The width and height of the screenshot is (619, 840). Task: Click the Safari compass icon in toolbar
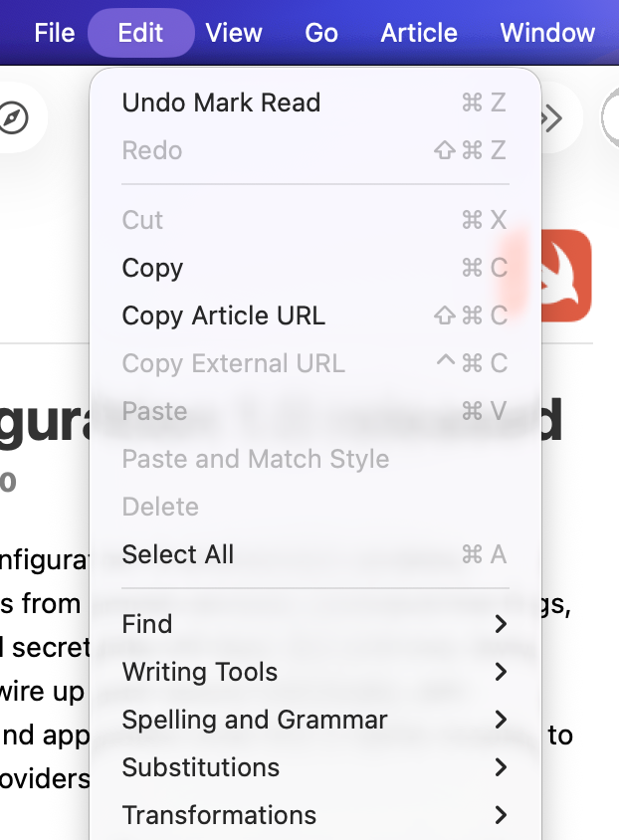tap(14, 118)
